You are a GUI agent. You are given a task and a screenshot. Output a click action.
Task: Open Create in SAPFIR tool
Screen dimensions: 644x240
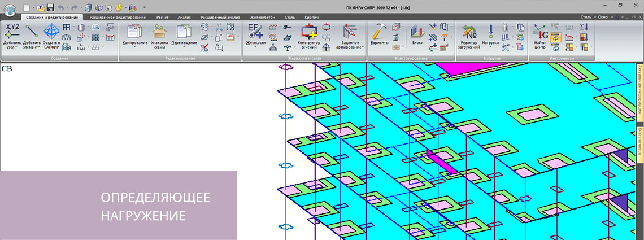51,35
